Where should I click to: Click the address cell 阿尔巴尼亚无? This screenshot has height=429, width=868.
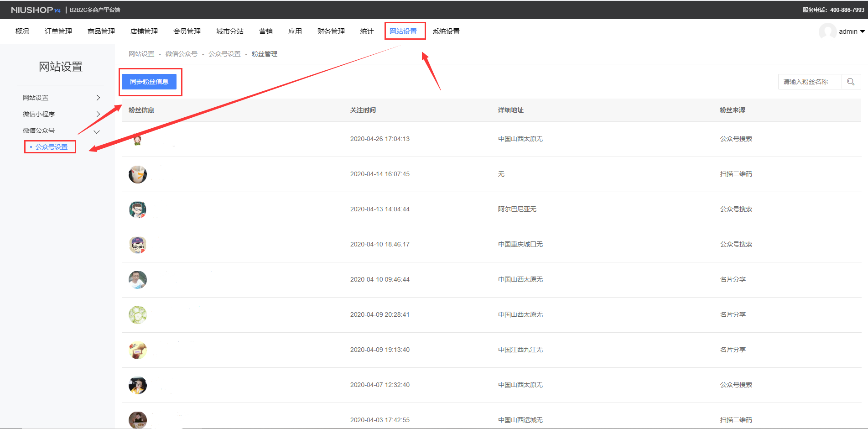click(x=517, y=209)
